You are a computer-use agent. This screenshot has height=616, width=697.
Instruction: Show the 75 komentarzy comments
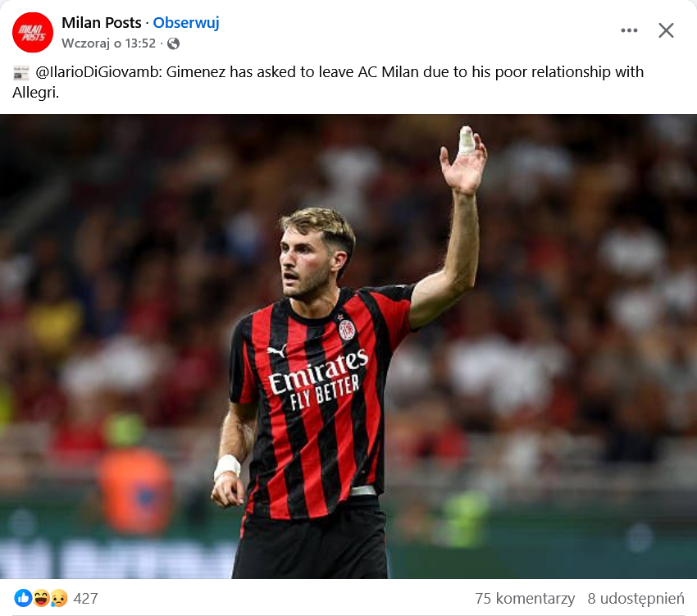point(525,599)
